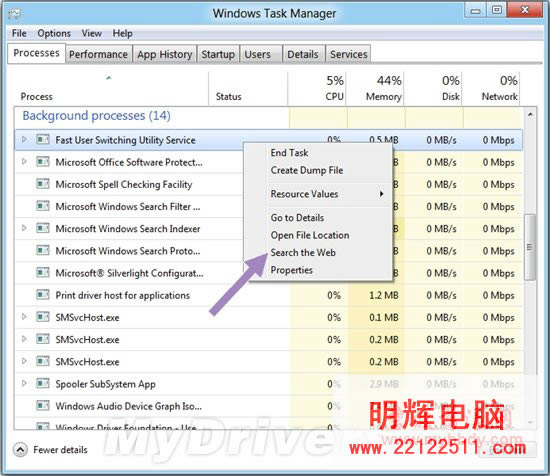Click the Task Manager title bar icon
Viewport: 550px width, 476px height.
point(15,14)
